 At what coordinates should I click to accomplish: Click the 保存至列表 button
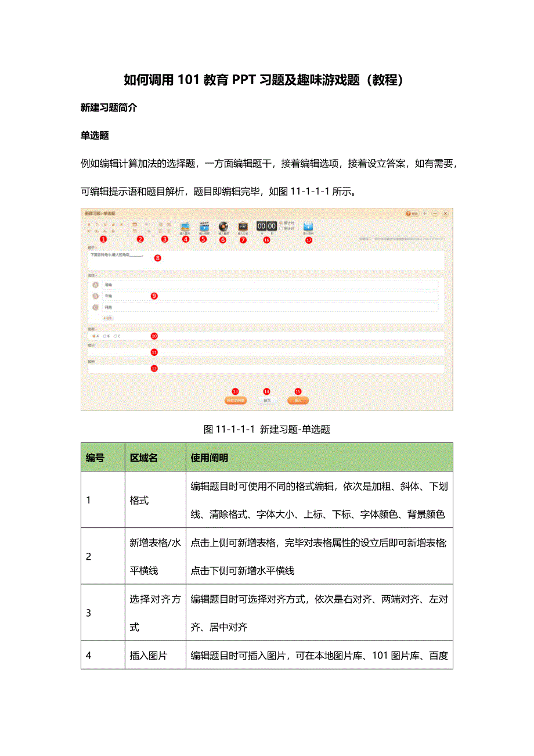[x=237, y=399]
